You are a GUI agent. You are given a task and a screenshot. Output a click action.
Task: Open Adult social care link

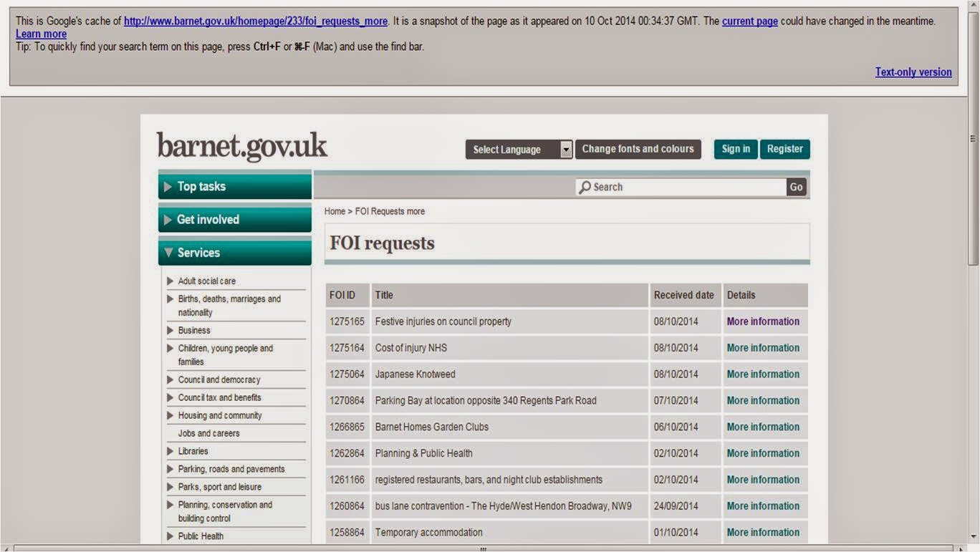pyautogui.click(x=207, y=281)
